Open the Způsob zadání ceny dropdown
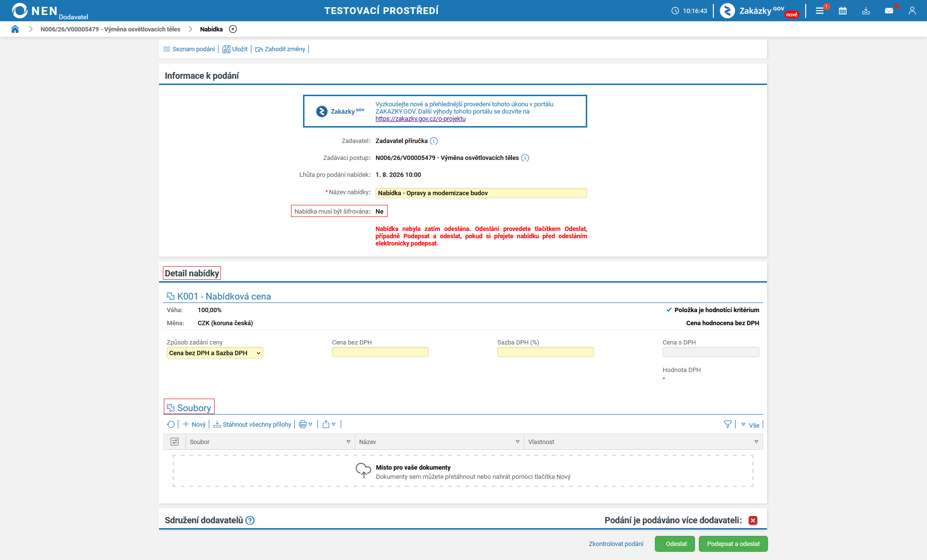The width and height of the screenshot is (927, 560). (x=215, y=353)
